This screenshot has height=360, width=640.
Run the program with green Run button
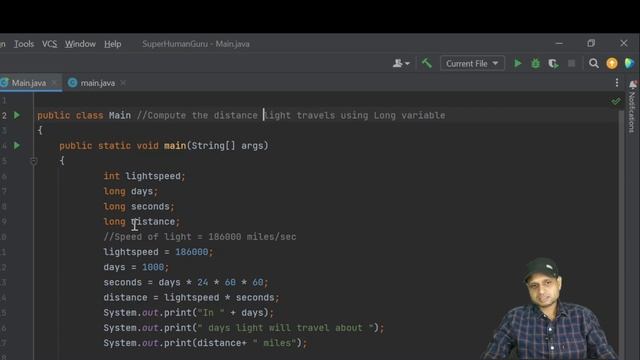518,63
